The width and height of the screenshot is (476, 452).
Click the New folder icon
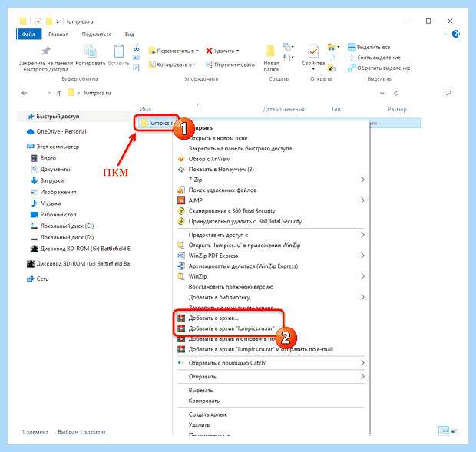click(x=270, y=51)
